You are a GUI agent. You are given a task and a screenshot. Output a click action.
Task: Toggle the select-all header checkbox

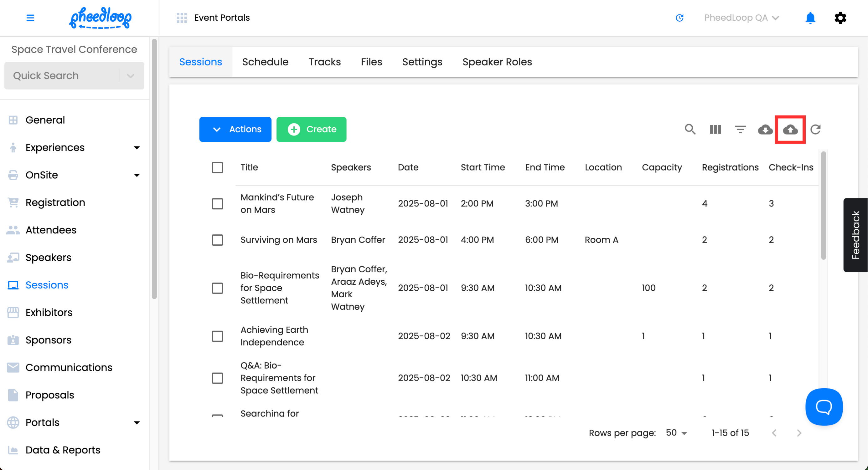click(x=217, y=167)
